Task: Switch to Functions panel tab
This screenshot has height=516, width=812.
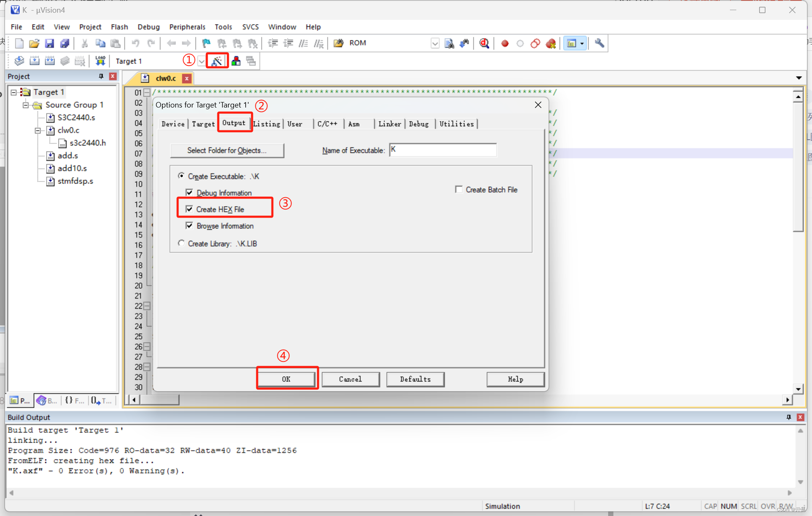Action: [75, 400]
